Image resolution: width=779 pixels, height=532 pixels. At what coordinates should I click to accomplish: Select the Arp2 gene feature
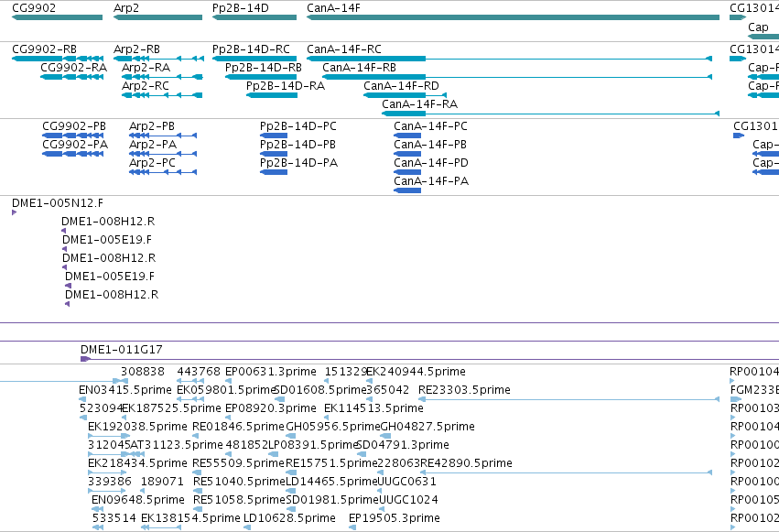158,17
